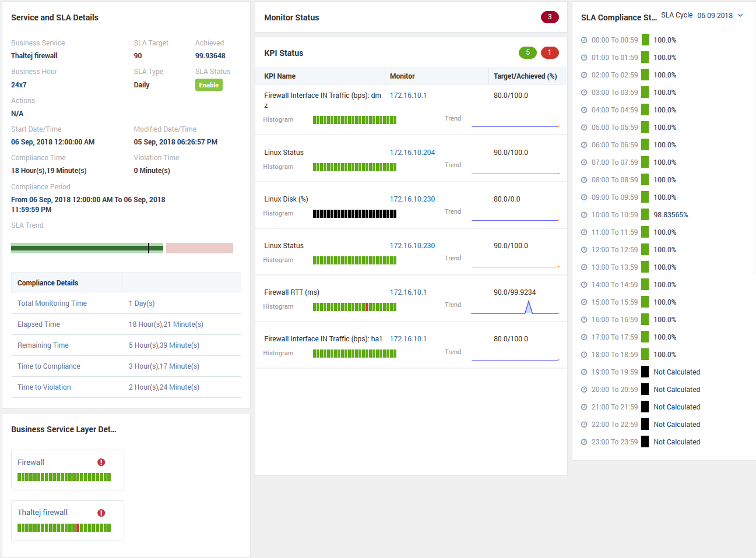Open monitor 172.16.10.230 for Linux Disk (%)
The height and width of the screenshot is (558, 756).
point(412,199)
